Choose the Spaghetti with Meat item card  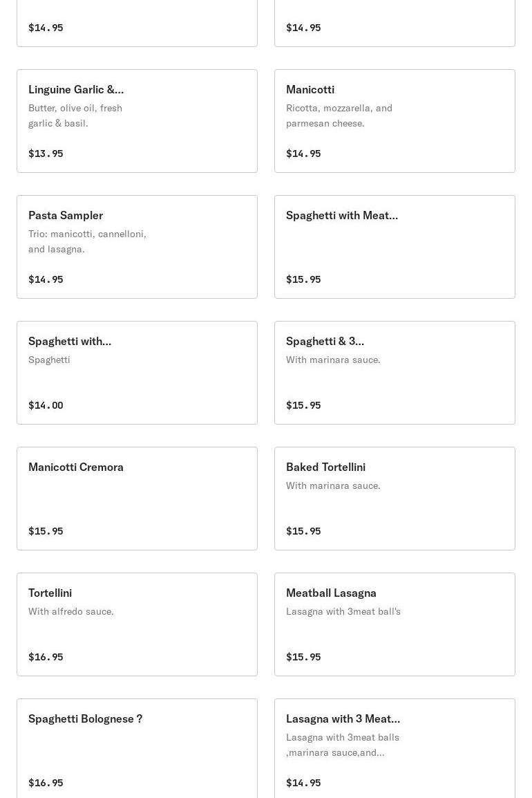click(395, 247)
